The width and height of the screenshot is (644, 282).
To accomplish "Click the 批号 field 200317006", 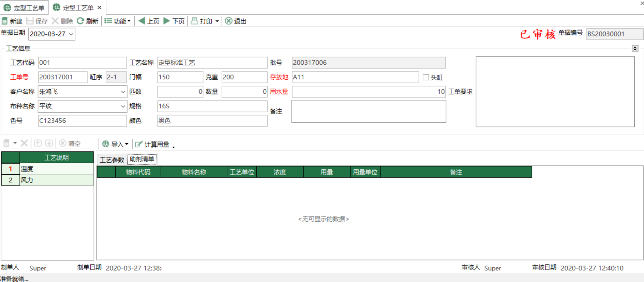I will [x=369, y=62].
